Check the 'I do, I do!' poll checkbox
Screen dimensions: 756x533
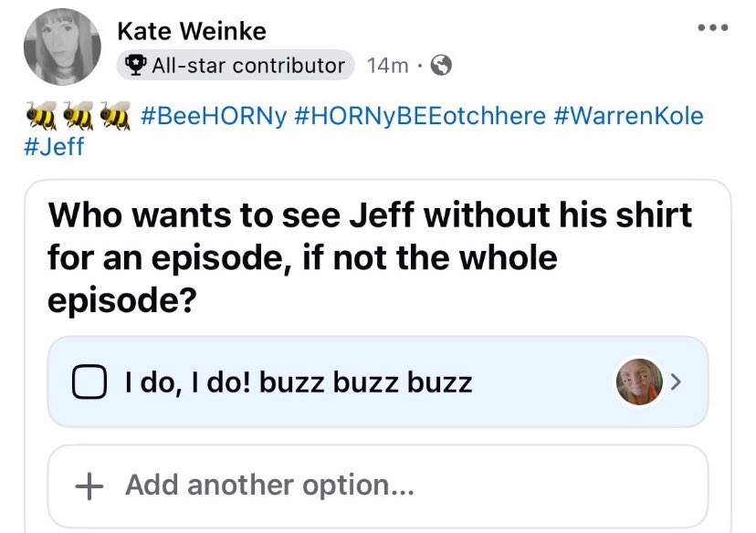tap(89, 381)
